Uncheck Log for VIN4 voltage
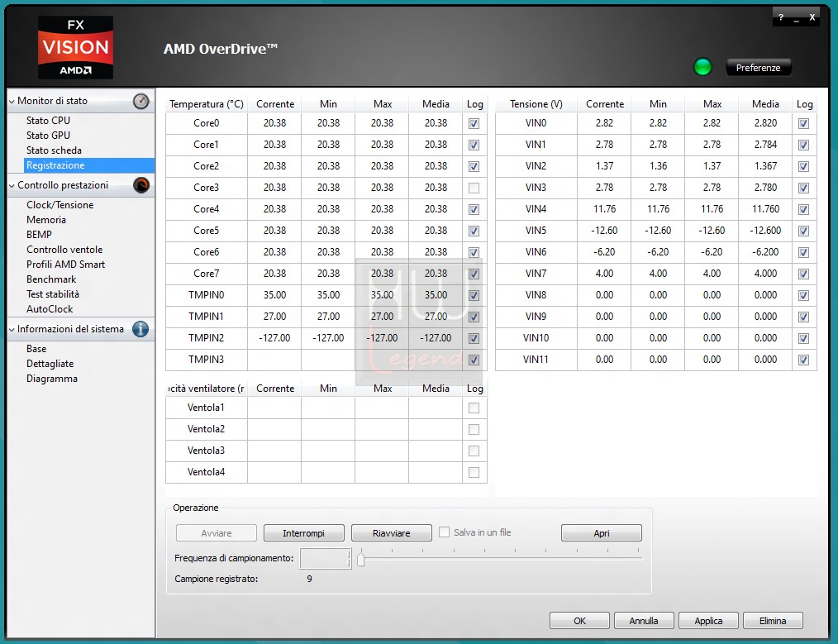 803,209
